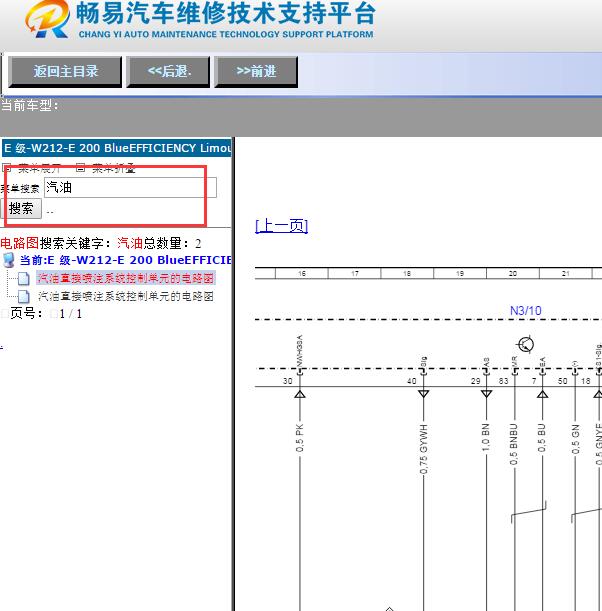
Task: Click the 0,5 BU wire label
Action: (x=542, y=438)
